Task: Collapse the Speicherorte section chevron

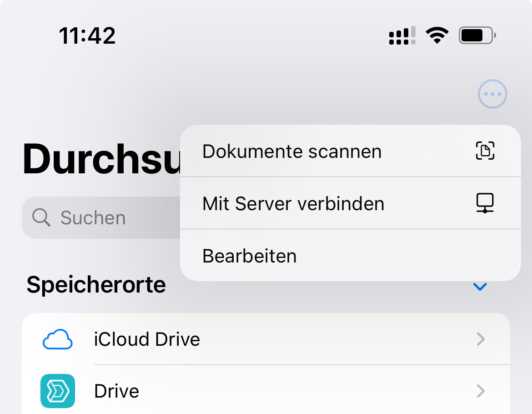Action: [480, 287]
